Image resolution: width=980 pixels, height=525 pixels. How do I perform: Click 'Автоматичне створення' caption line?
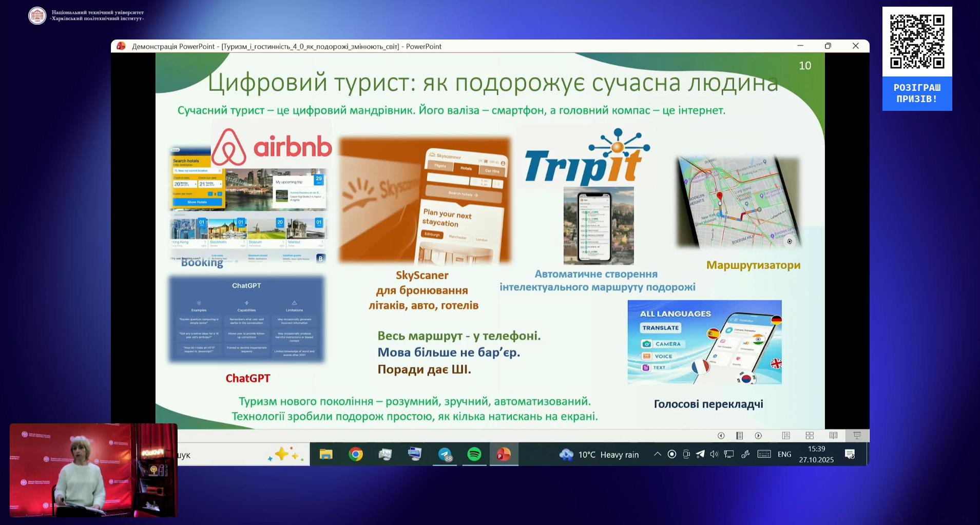tap(596, 274)
